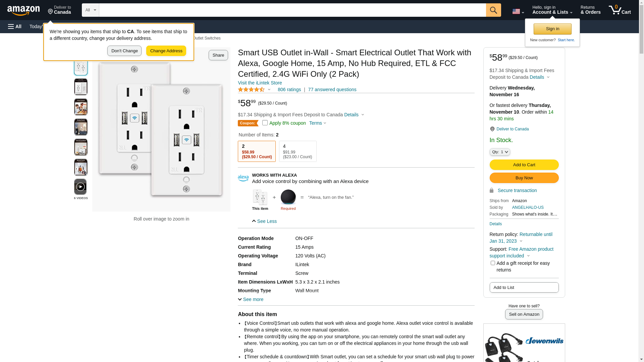The width and height of the screenshot is (644, 362).
Task: Click the search magnifier button
Action: pos(493,10)
